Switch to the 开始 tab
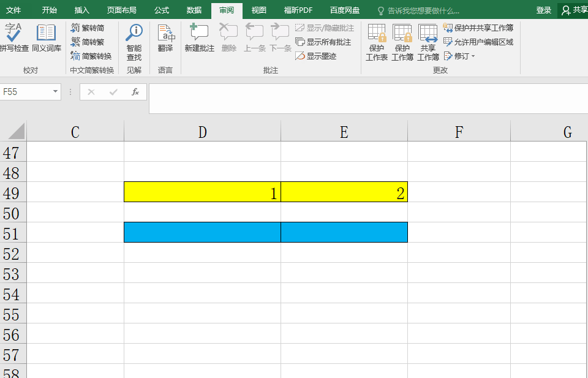This screenshot has height=378, width=588. coord(49,10)
